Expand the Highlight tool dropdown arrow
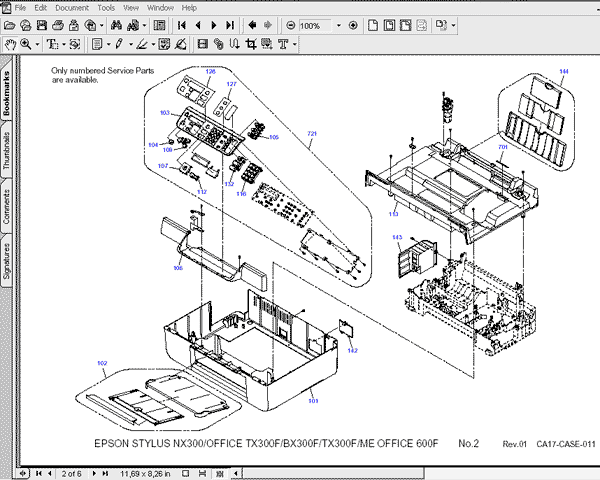Screen dimensions: 600x480 [x=153, y=45]
